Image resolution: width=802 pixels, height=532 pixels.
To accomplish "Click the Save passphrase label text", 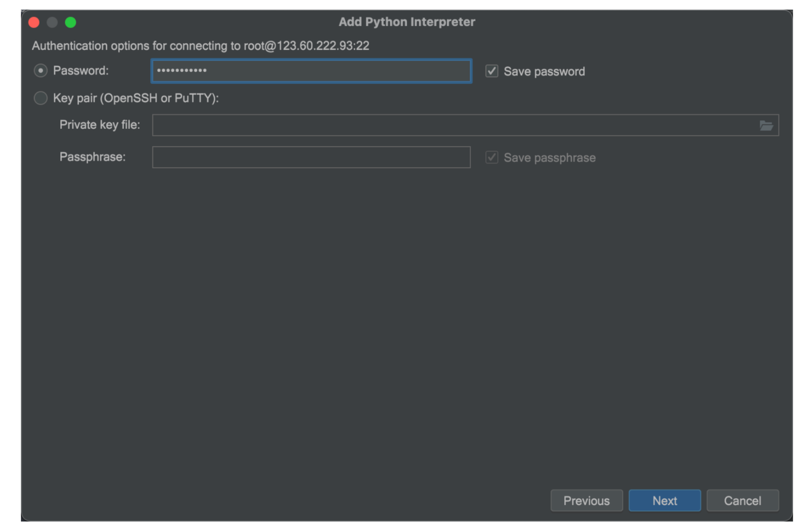I will click(x=549, y=158).
